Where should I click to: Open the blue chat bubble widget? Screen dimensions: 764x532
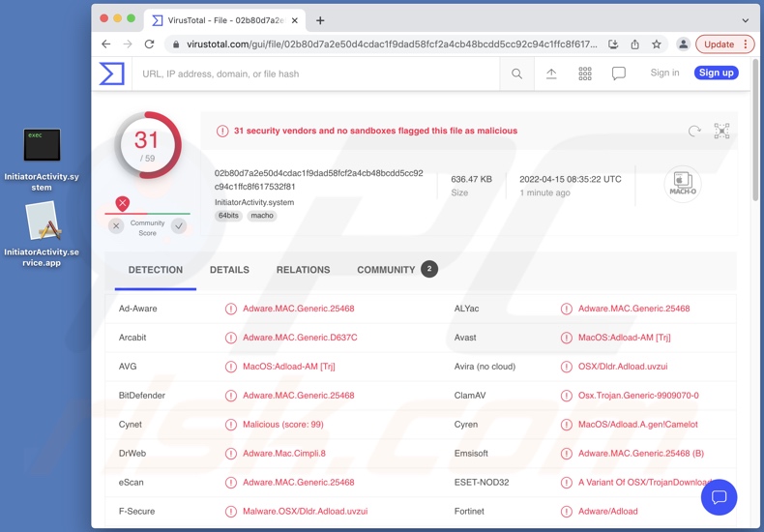tap(719, 497)
